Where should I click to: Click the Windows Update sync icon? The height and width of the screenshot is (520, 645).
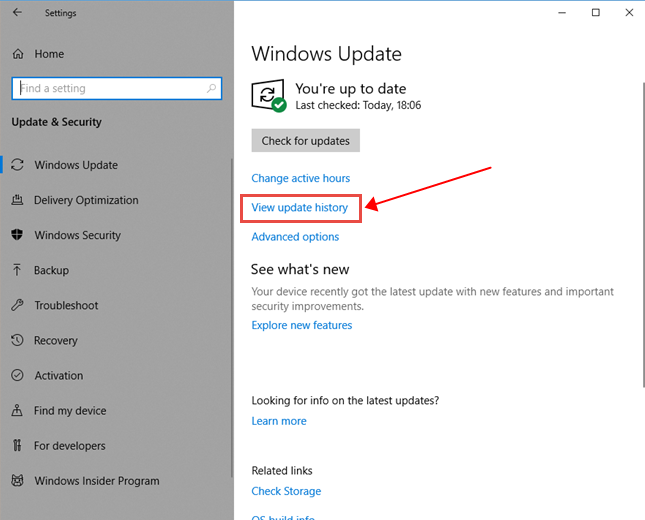[17, 165]
